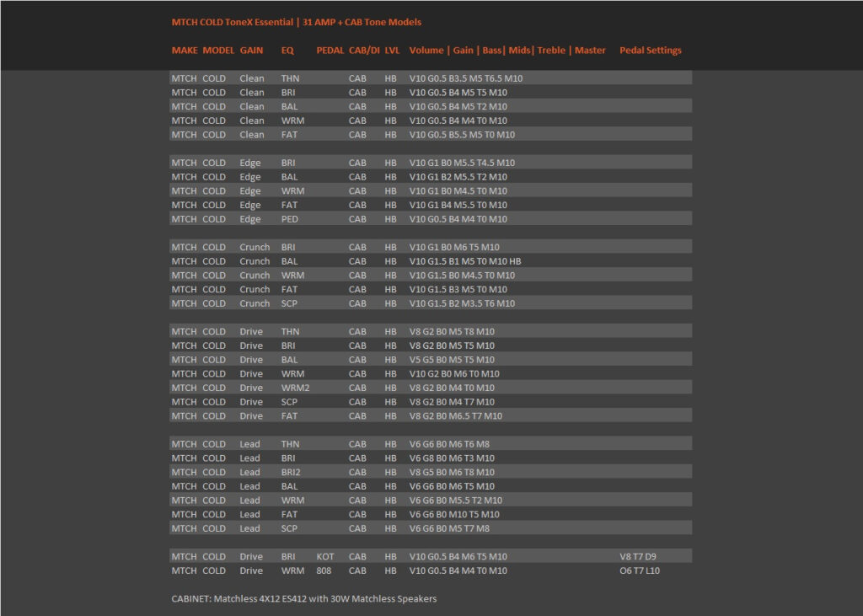863x616 pixels.
Task: Click the KOT pedal cell
Action: tap(324, 556)
